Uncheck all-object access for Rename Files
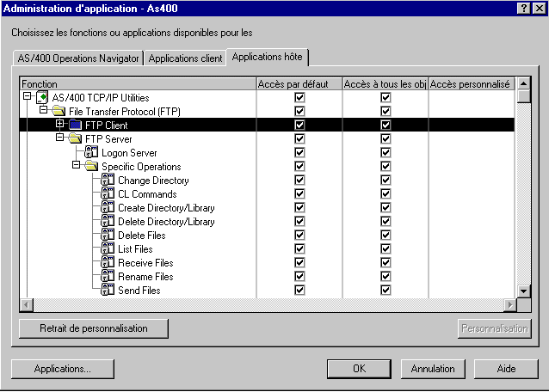 (386, 276)
